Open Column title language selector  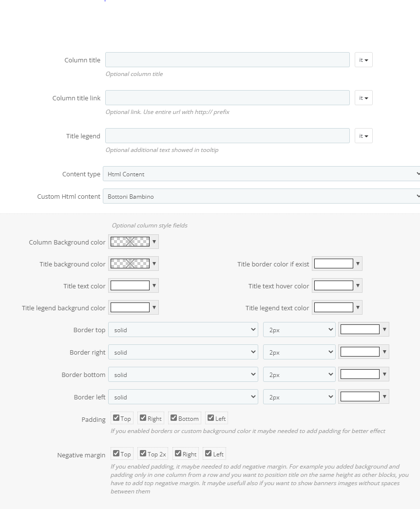point(363,60)
